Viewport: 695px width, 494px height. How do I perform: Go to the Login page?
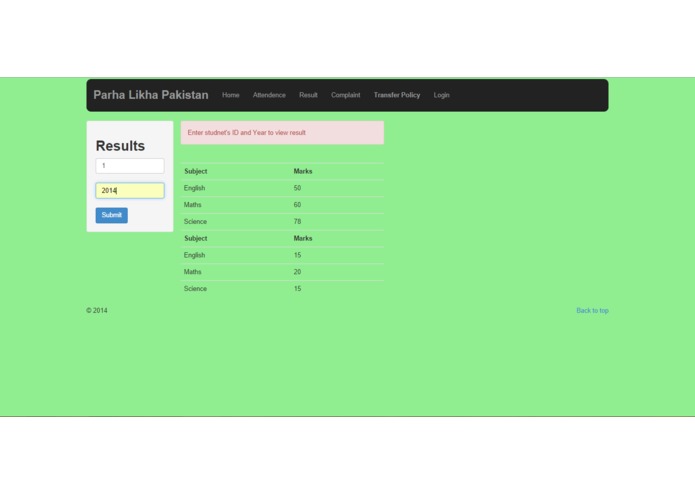coord(441,95)
